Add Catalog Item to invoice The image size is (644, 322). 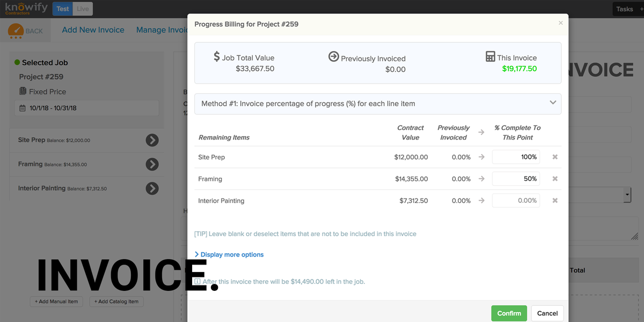coord(116,302)
